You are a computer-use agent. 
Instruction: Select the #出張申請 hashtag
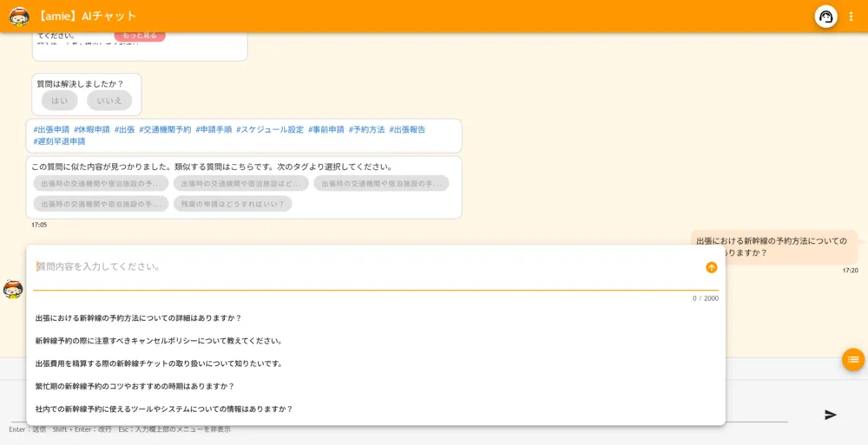(x=51, y=129)
